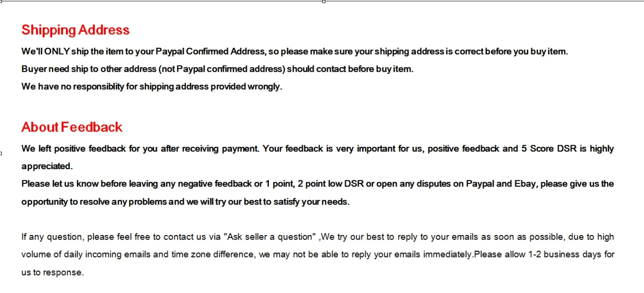Click the line starting "volume of daily incoming"

[318, 255]
